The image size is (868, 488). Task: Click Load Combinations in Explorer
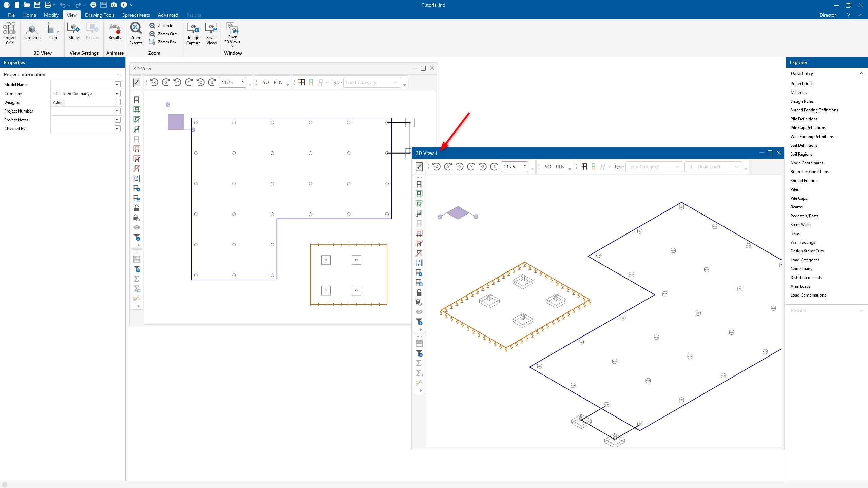tap(808, 295)
